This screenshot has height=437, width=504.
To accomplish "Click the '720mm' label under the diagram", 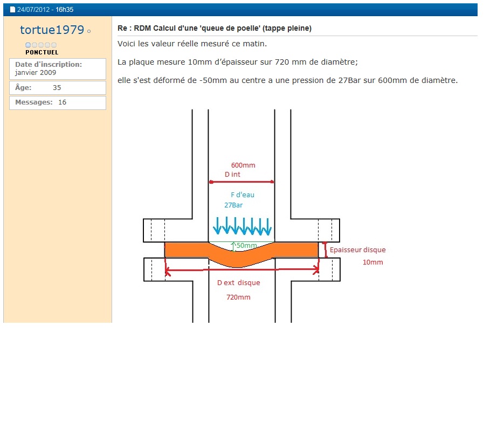I will tap(238, 297).
